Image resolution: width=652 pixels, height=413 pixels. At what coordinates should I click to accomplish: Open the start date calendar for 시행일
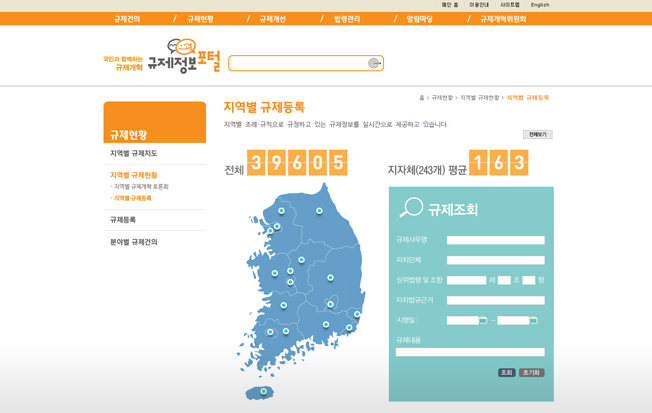483,320
